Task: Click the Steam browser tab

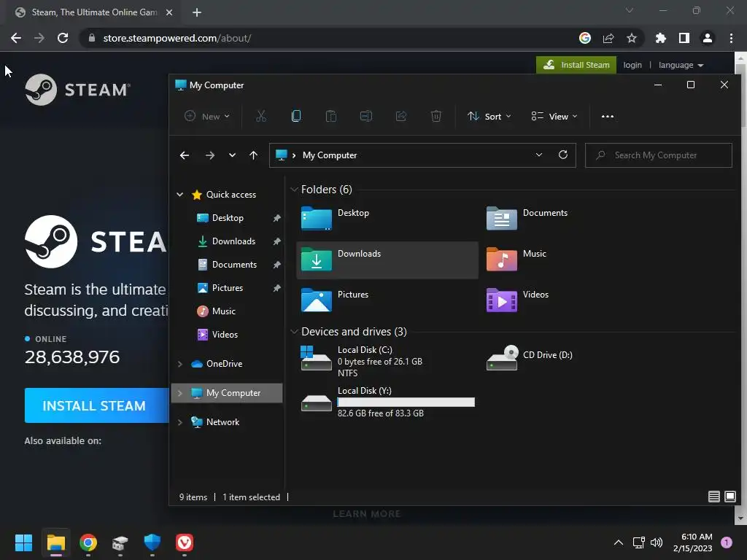Action: point(93,12)
